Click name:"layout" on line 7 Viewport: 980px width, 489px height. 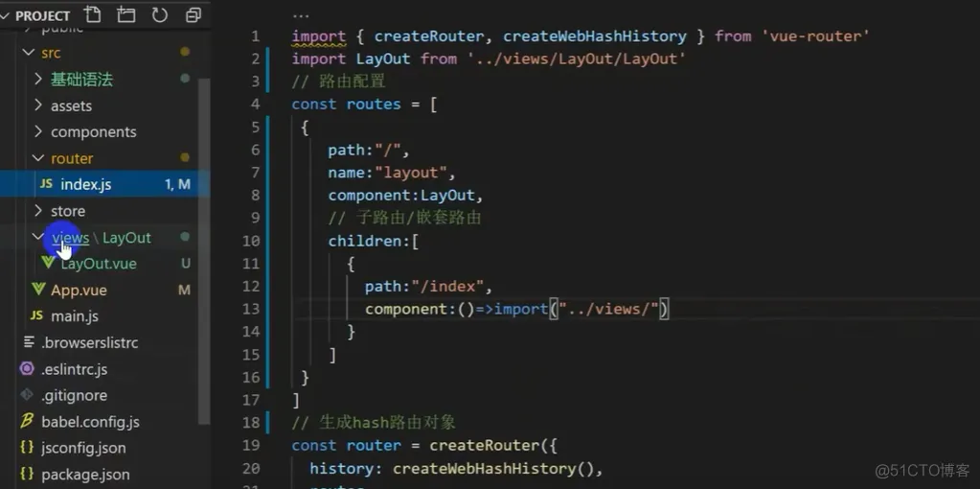click(x=391, y=173)
